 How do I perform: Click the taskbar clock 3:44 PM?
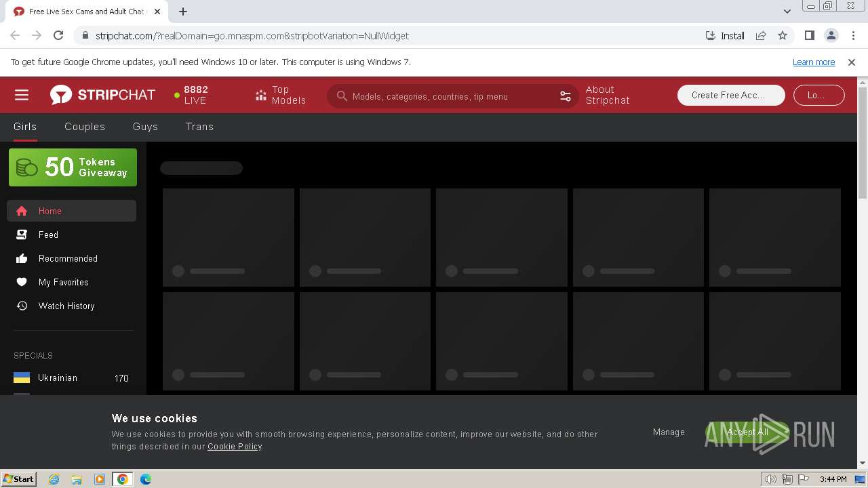[833, 479]
